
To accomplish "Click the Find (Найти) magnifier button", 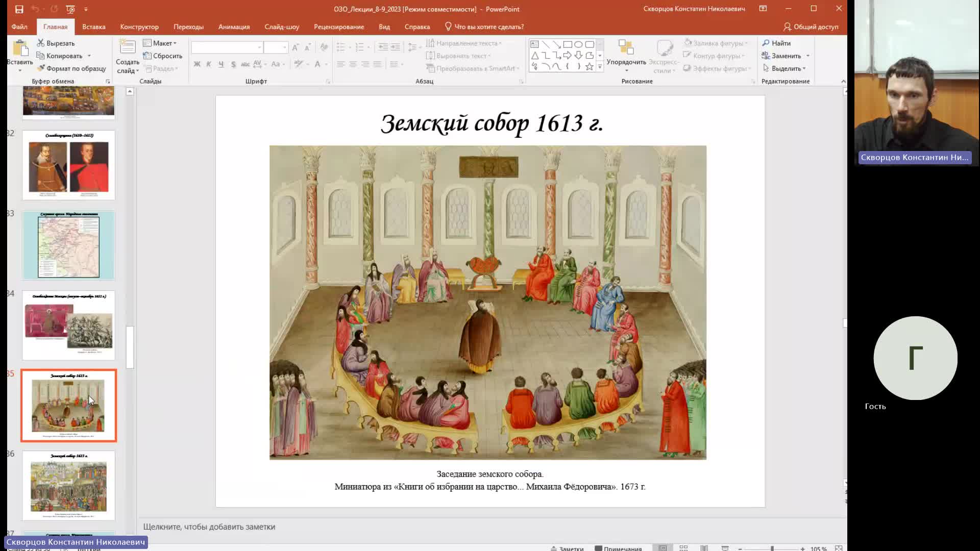I will pos(776,43).
